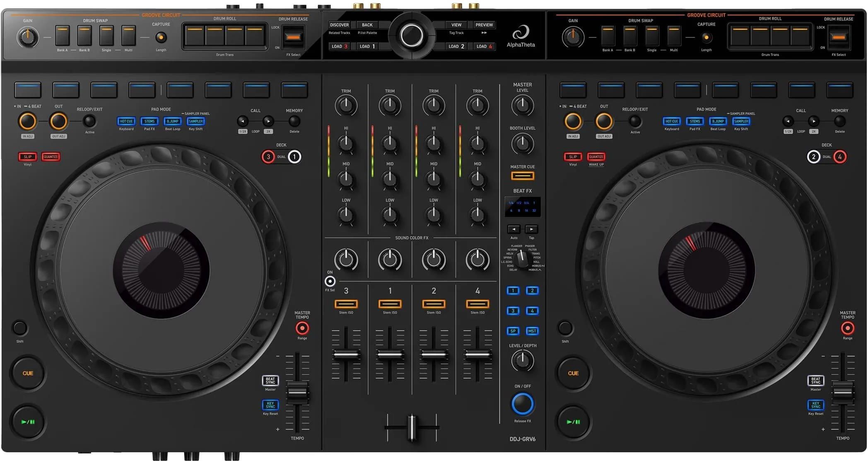This screenshot has height=461, width=868.
Task: Click the channel 1 volume fader
Action: pyautogui.click(x=390, y=354)
